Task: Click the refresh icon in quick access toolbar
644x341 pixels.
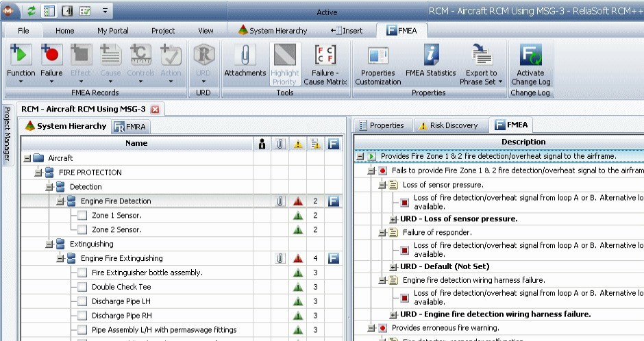Action: click(x=32, y=11)
